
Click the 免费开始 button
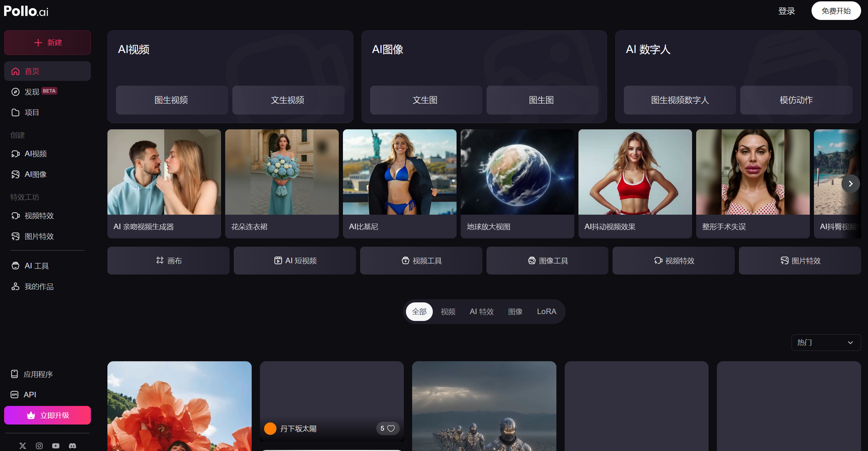pos(836,11)
